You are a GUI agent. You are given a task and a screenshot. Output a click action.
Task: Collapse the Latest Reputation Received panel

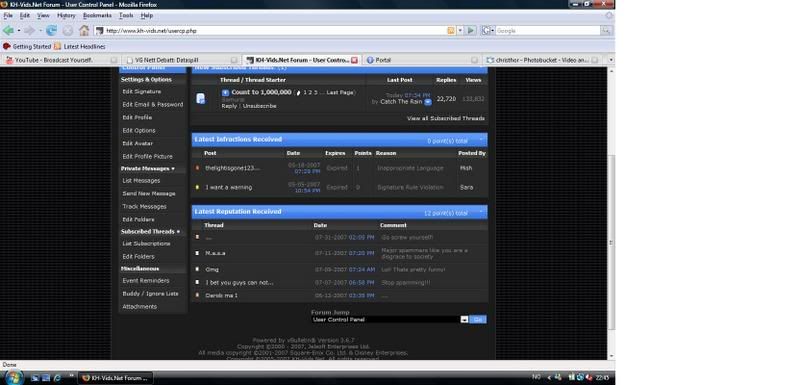point(481,212)
